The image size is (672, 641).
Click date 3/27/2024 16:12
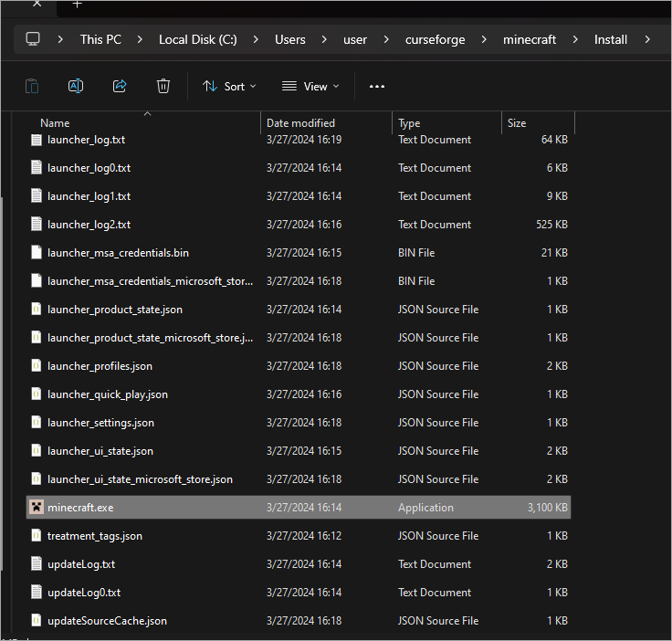(304, 536)
